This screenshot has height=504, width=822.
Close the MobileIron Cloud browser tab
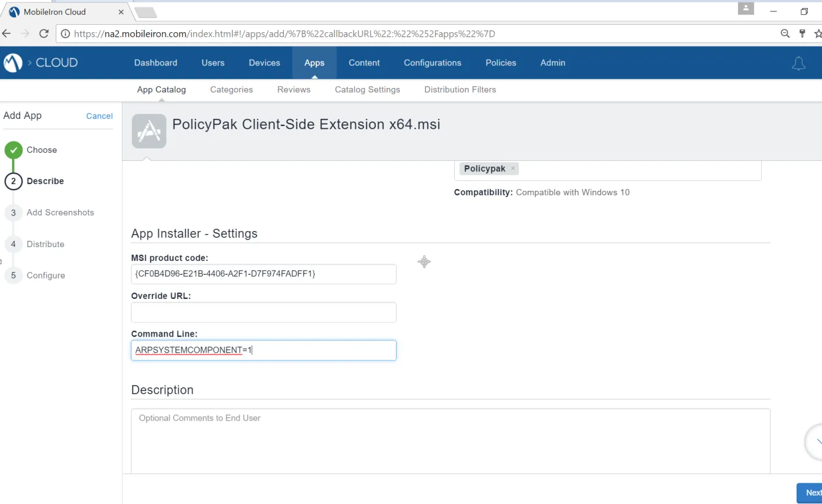(121, 12)
